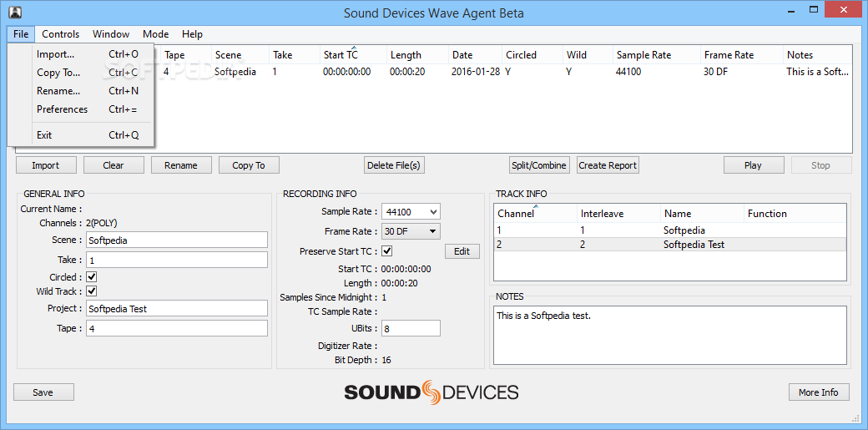This screenshot has height=430, width=868.
Task: Sort file list by Sample Rate column header
Action: coord(657,55)
